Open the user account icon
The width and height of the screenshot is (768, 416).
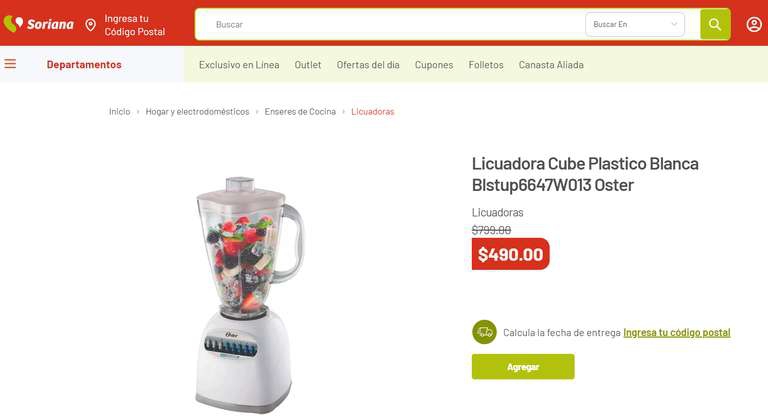point(754,24)
